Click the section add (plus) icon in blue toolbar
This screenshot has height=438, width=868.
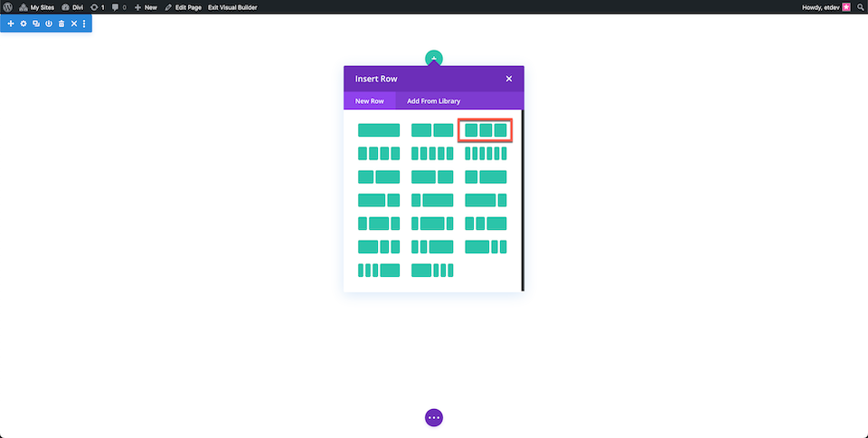(11, 24)
